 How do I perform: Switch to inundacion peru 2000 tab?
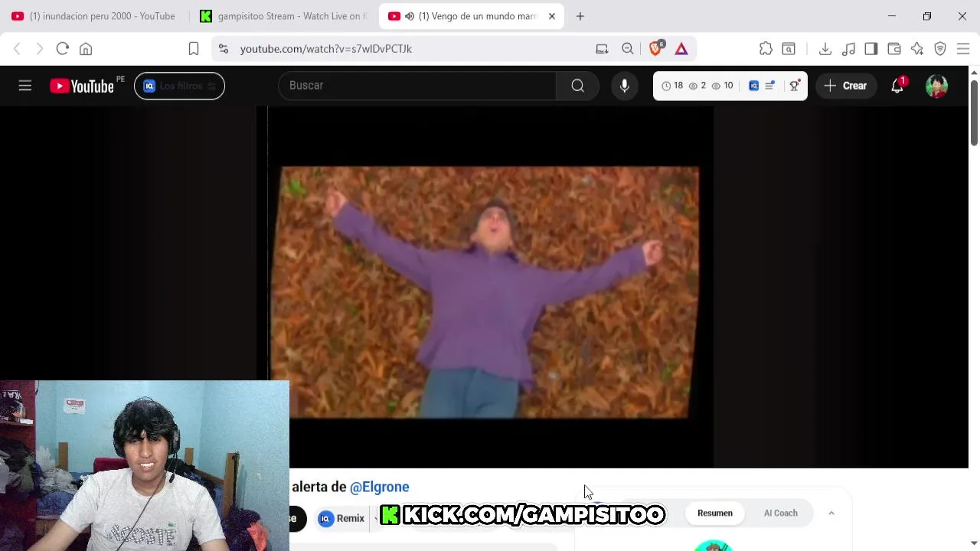click(x=93, y=16)
